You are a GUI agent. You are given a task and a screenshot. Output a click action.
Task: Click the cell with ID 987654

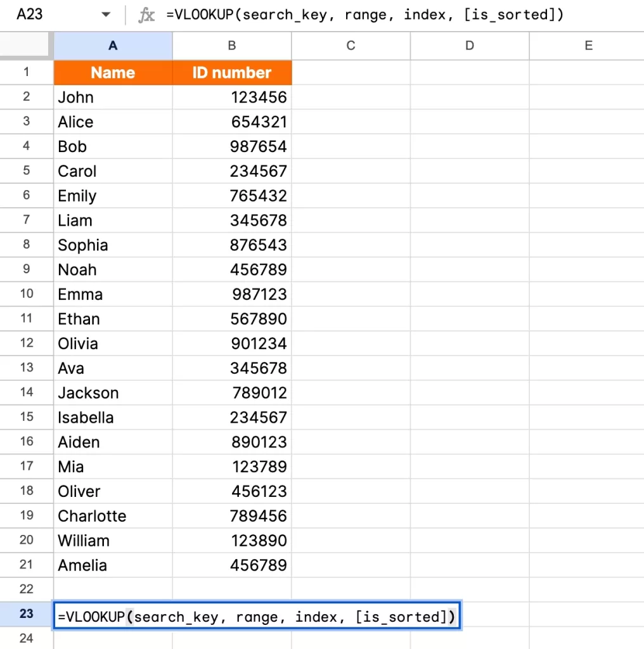pos(231,146)
